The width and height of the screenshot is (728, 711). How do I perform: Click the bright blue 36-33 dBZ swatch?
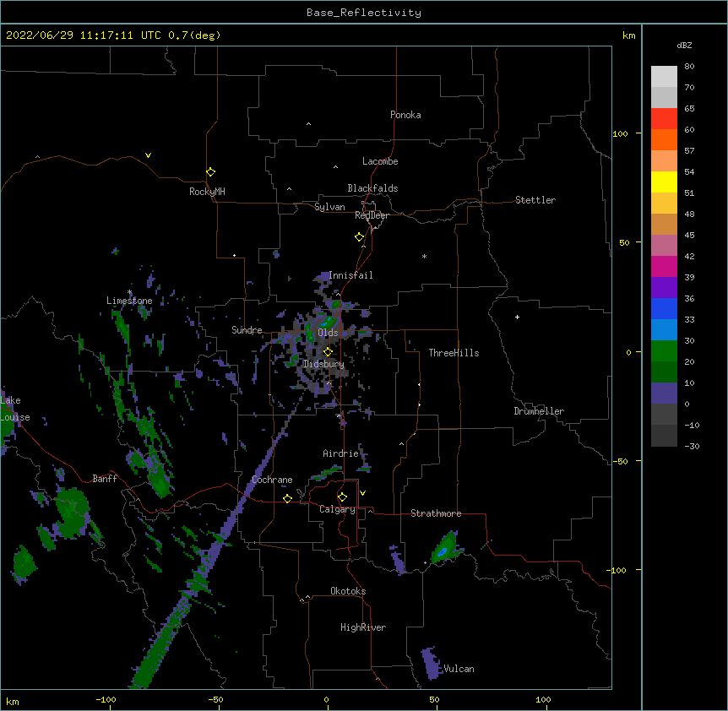click(x=664, y=308)
